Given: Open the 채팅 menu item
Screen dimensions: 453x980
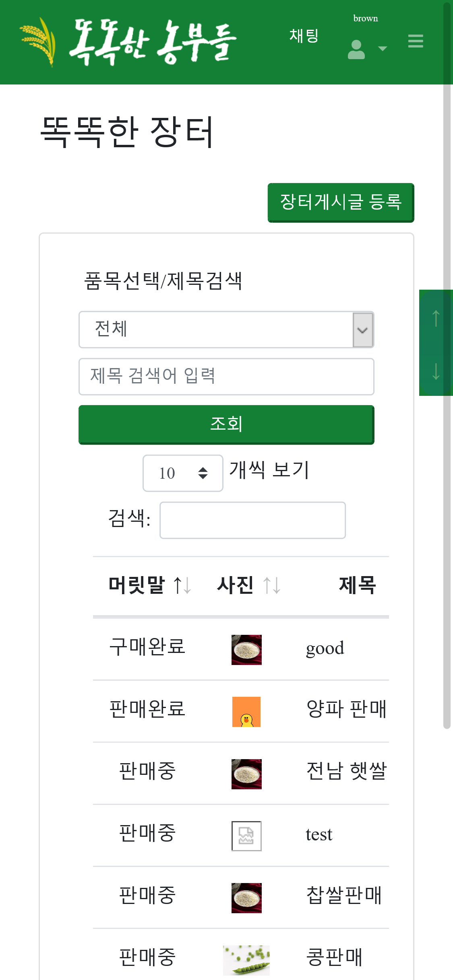Looking at the screenshot, I should tap(304, 36).
